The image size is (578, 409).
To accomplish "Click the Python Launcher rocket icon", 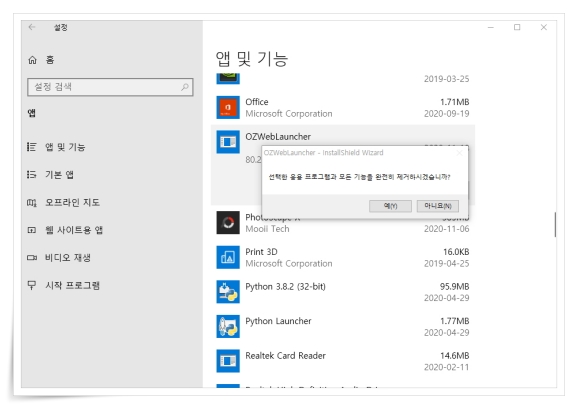I will pyautogui.click(x=228, y=326).
